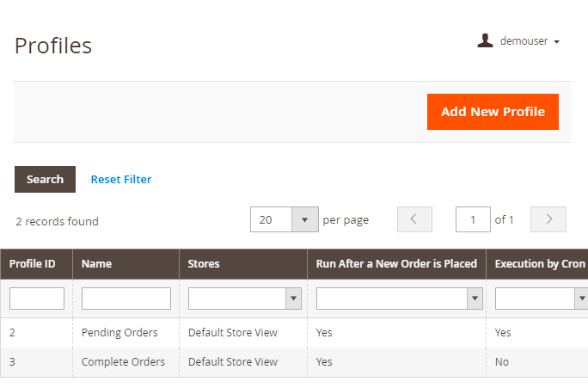This screenshot has width=588, height=388.
Task: Open the Pending Orders profile row
Action: click(119, 332)
